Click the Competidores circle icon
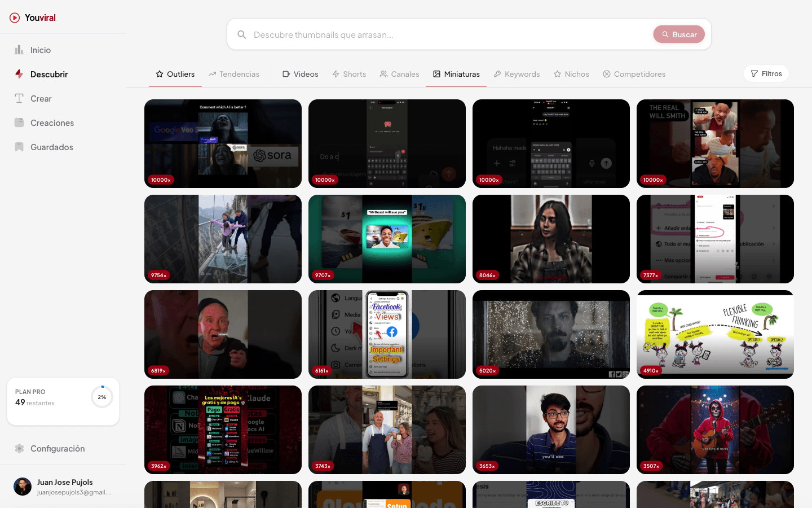 (607, 74)
